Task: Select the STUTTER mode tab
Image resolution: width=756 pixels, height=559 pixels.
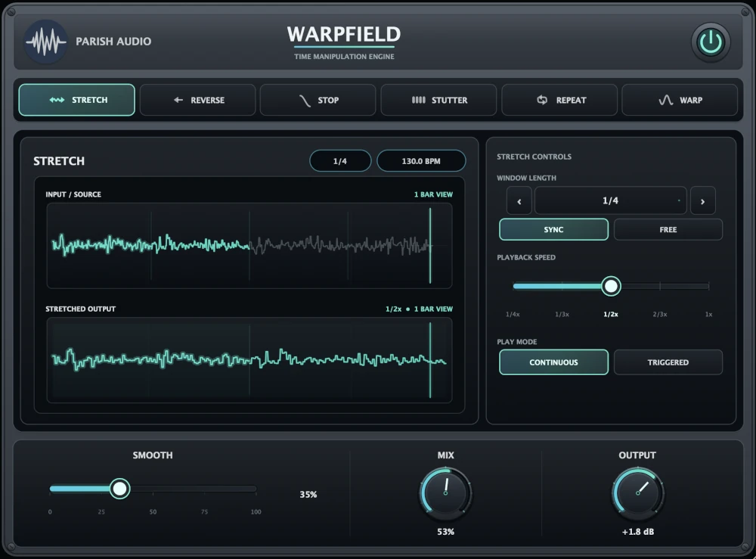Action: [438, 100]
